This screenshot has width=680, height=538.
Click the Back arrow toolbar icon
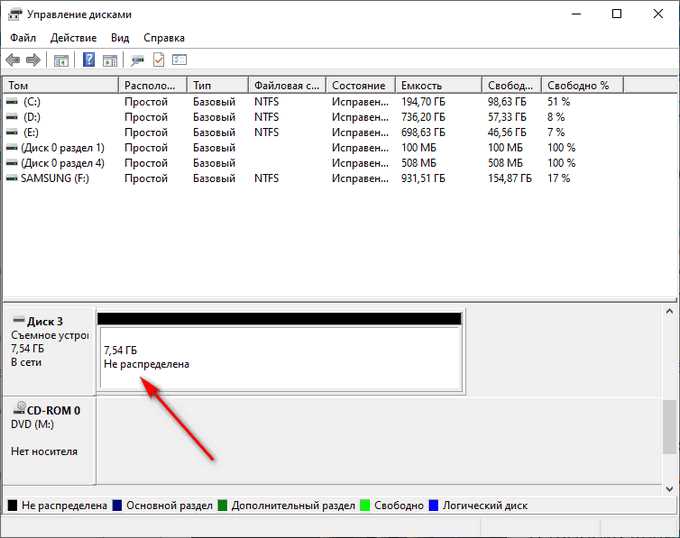click(x=13, y=60)
